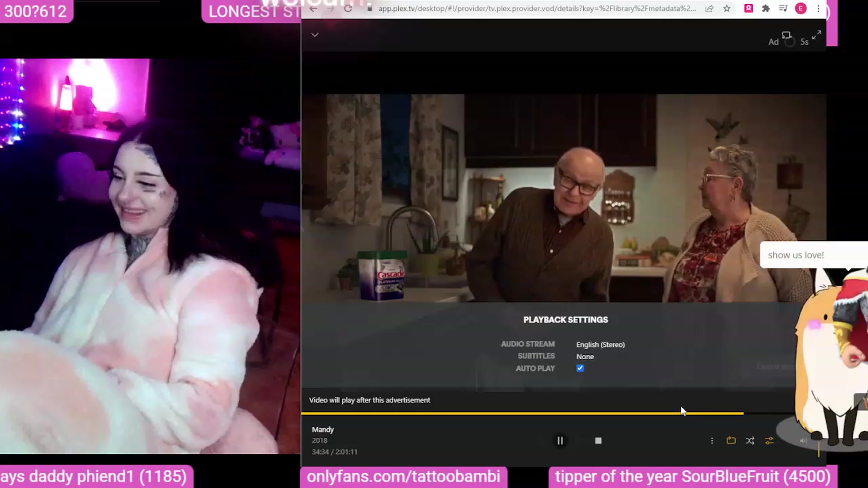Open the media control icon in Chrome toolbar

783,9
